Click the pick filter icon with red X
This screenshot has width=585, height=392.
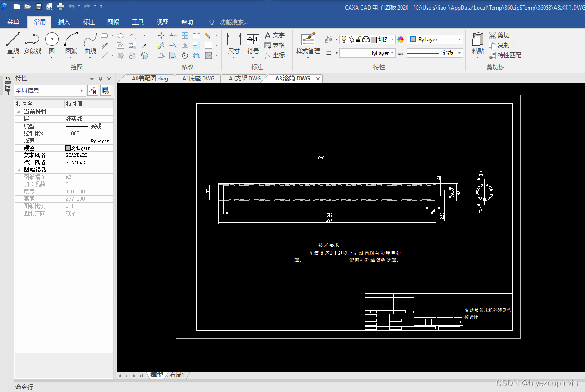click(92, 90)
